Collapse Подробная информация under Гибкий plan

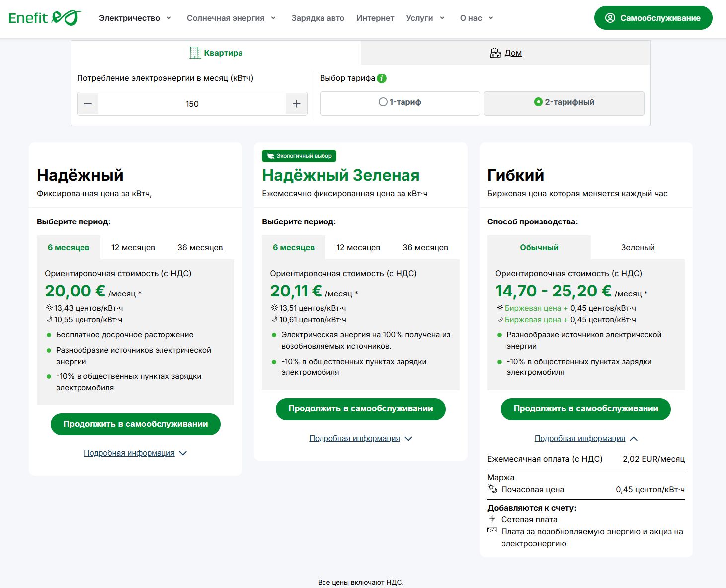click(585, 439)
